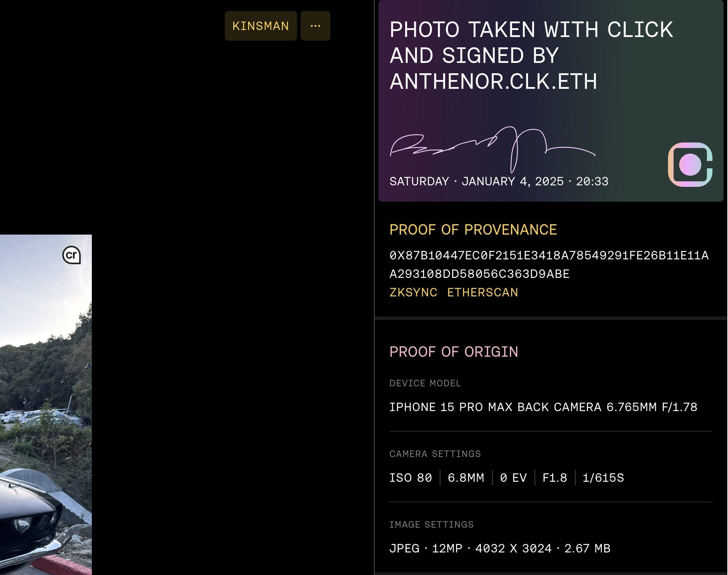728x575 pixels.
Task: Click the 1/615S shutter speed value
Action: click(x=603, y=478)
